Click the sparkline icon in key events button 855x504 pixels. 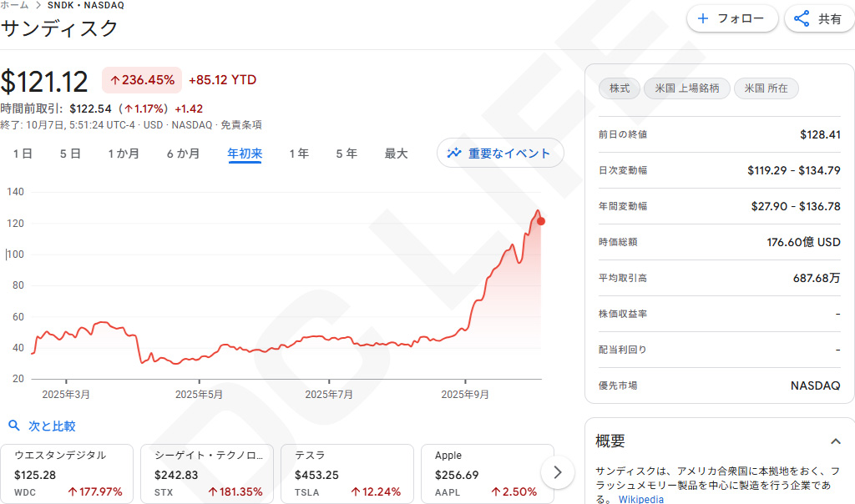pyautogui.click(x=454, y=153)
